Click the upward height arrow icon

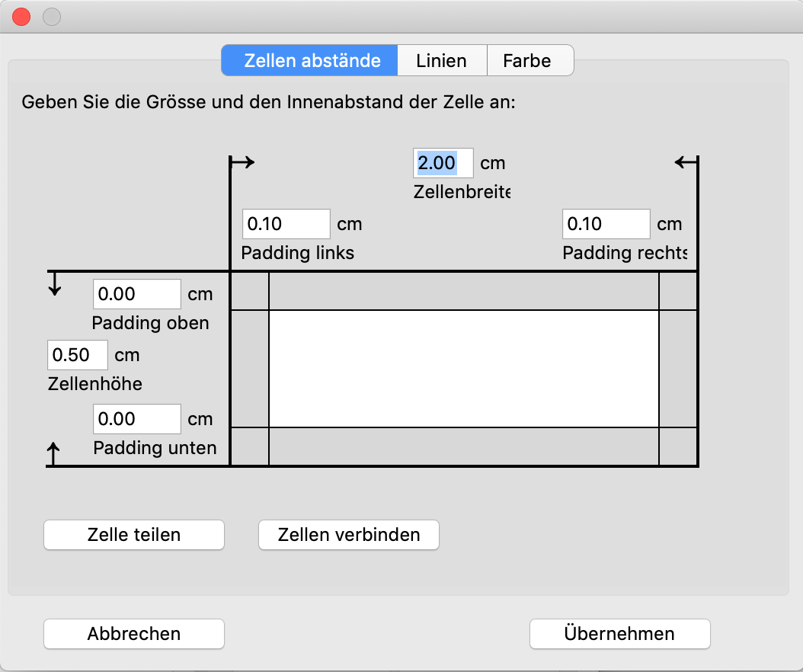tap(54, 454)
